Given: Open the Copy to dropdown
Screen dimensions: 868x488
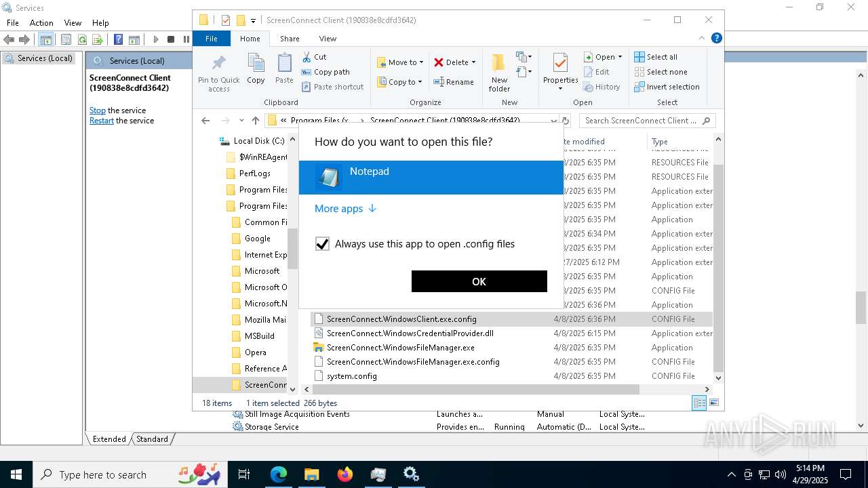Looking at the screenshot, I should tap(399, 82).
